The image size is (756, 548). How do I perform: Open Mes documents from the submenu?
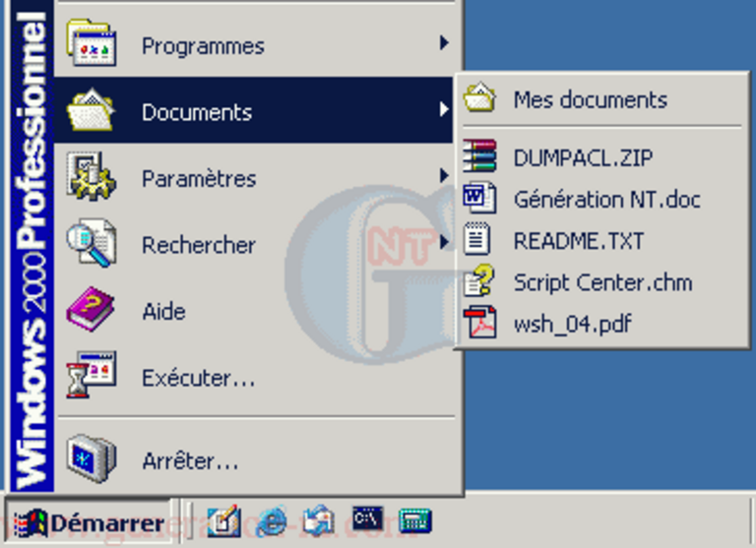pyautogui.click(x=602, y=99)
